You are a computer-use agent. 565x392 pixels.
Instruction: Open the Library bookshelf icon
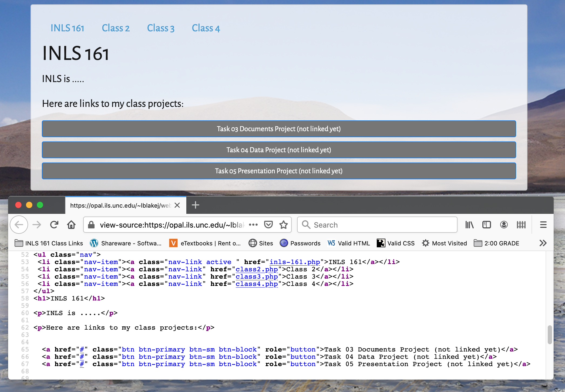[x=469, y=225]
